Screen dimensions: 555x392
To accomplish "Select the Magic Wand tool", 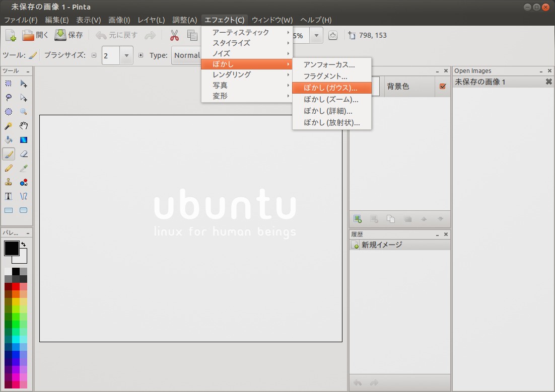I will coord(9,126).
